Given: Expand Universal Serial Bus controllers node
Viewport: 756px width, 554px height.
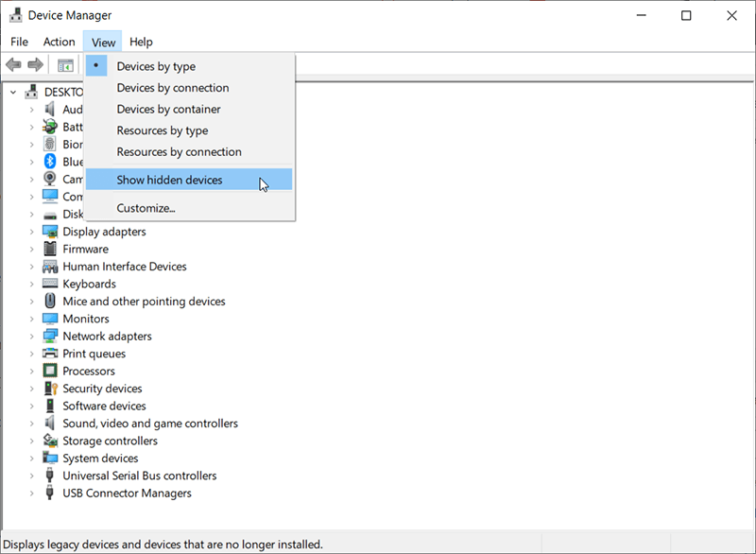Looking at the screenshot, I should (31, 476).
